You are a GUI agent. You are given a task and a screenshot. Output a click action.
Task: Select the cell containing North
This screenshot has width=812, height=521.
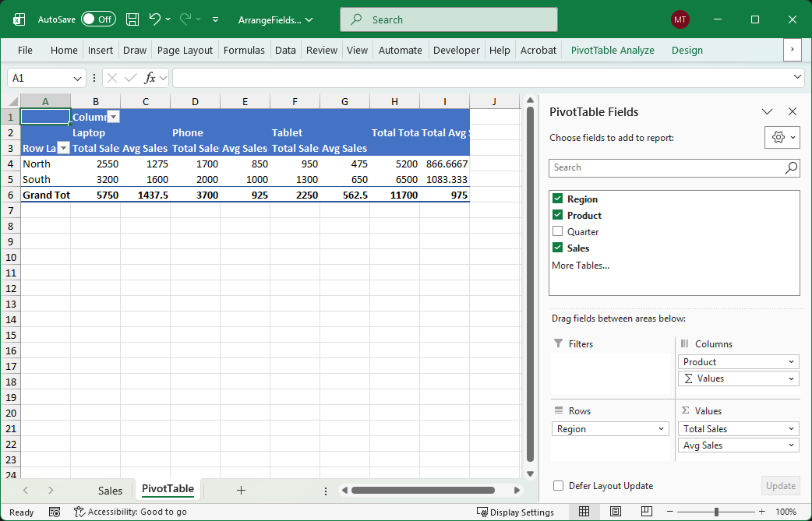(45, 164)
